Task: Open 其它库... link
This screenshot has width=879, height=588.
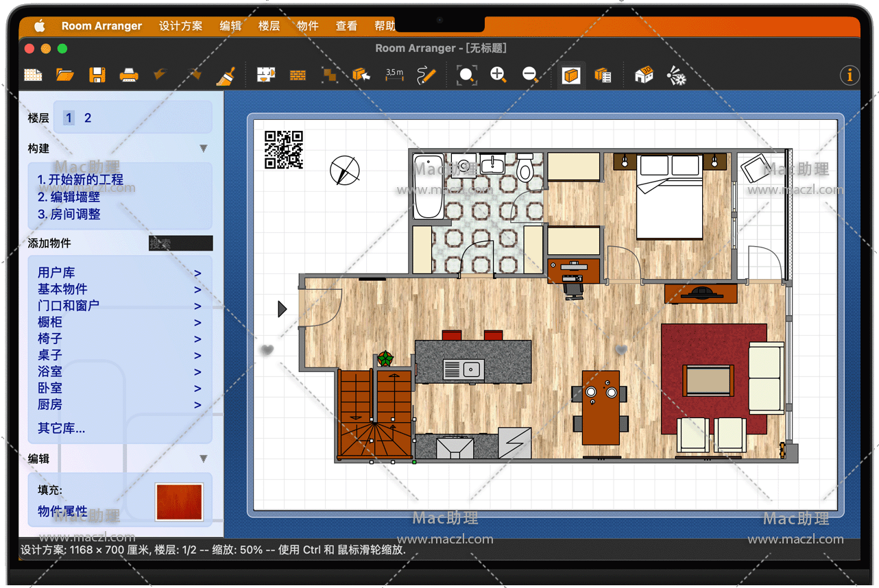Action: click(x=62, y=429)
